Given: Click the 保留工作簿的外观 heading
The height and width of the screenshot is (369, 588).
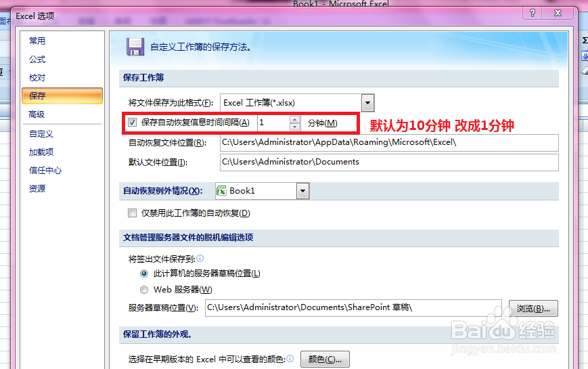Looking at the screenshot, I should click(x=158, y=334).
